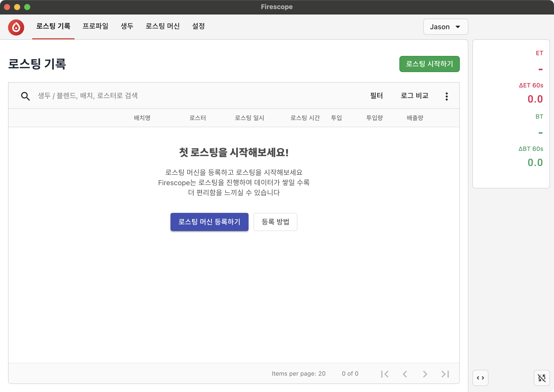Open the three-dot more options menu
This screenshot has height=392, width=554.
[x=446, y=96]
